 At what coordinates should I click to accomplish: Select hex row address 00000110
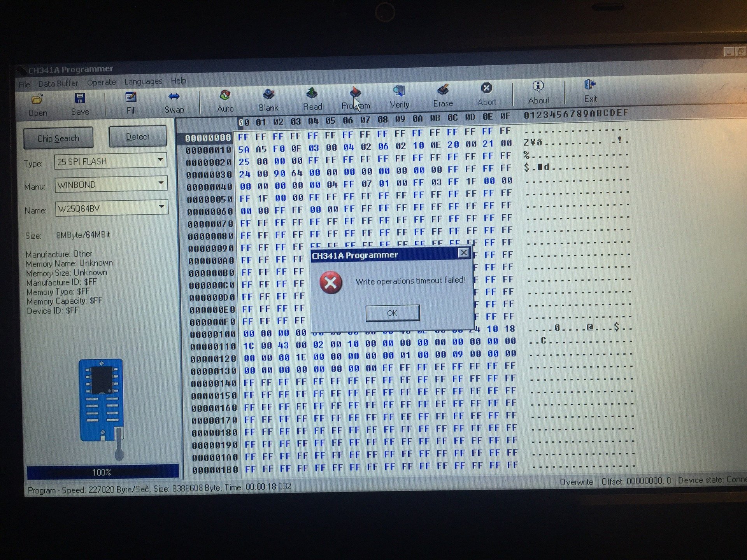tap(213, 346)
